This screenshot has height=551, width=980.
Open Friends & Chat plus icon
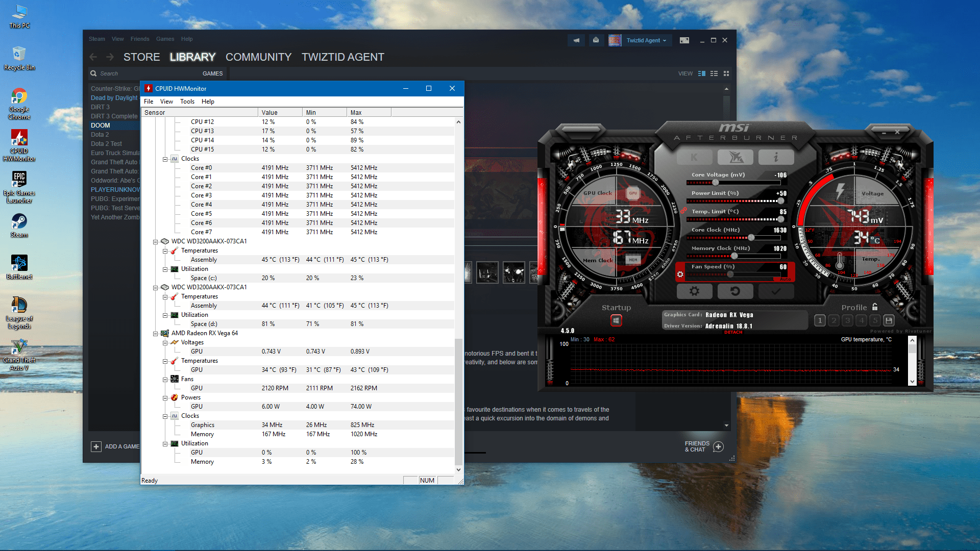click(718, 446)
